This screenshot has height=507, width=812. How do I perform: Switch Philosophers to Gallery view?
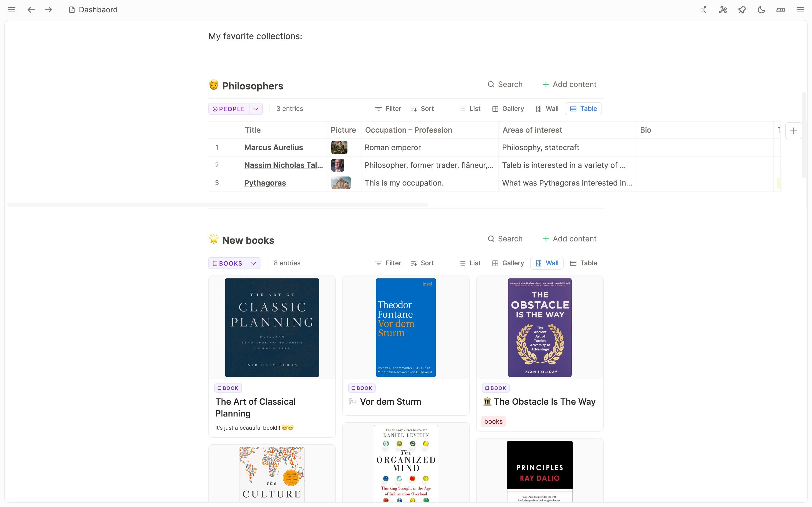pos(508,109)
